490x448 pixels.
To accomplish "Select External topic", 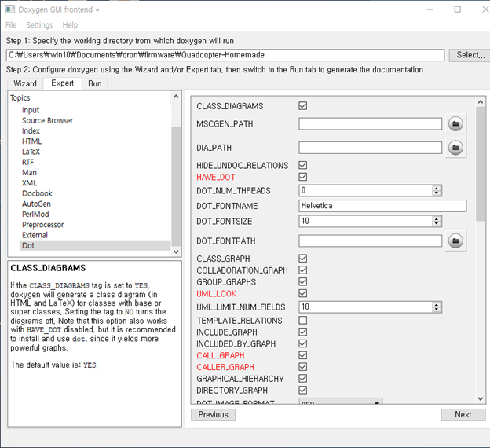I will click(35, 235).
